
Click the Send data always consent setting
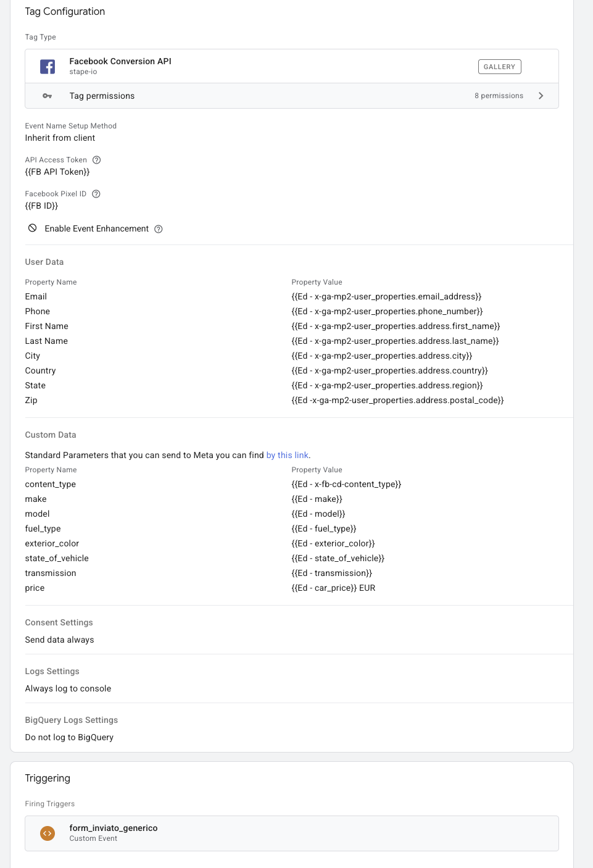pyautogui.click(x=60, y=640)
